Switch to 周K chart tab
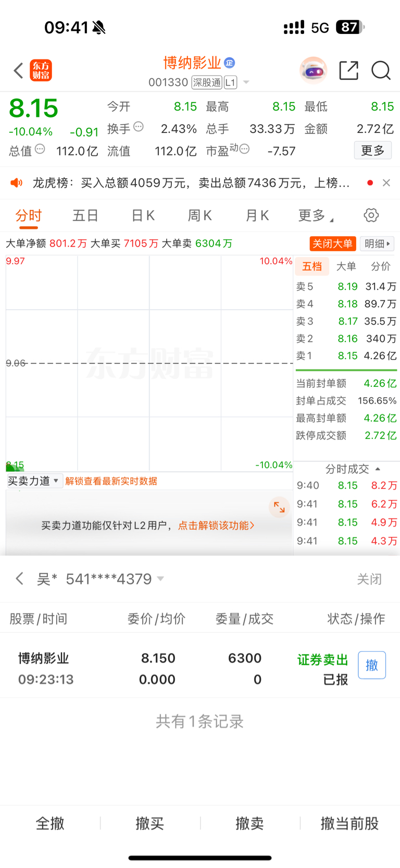 click(x=200, y=215)
